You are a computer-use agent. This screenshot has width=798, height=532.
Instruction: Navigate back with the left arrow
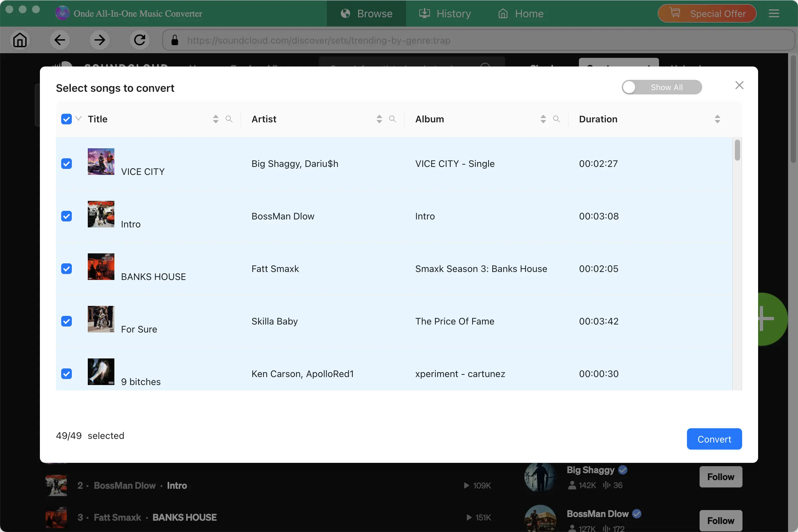point(60,40)
